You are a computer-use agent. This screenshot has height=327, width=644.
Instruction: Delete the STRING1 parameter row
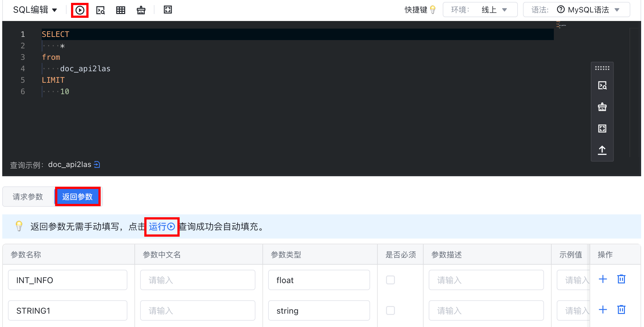click(x=621, y=310)
